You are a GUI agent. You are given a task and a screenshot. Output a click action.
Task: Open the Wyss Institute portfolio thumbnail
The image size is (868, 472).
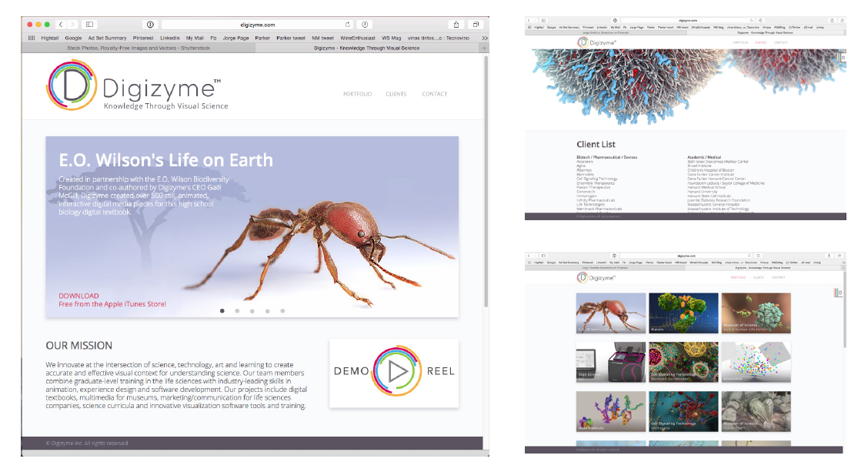pyautogui.click(x=610, y=412)
